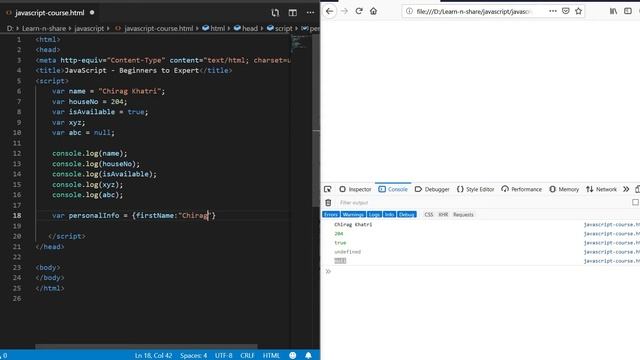Toggle CSS filter in console
Image resolution: width=640 pixels, height=360 pixels.
pos(429,214)
